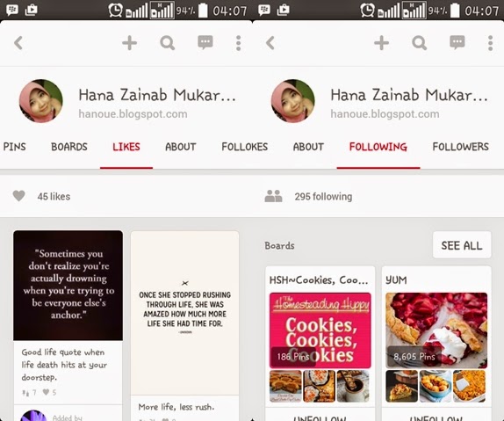Open HSH Cookies board cover image
This screenshot has height=421, width=504.
point(320,330)
